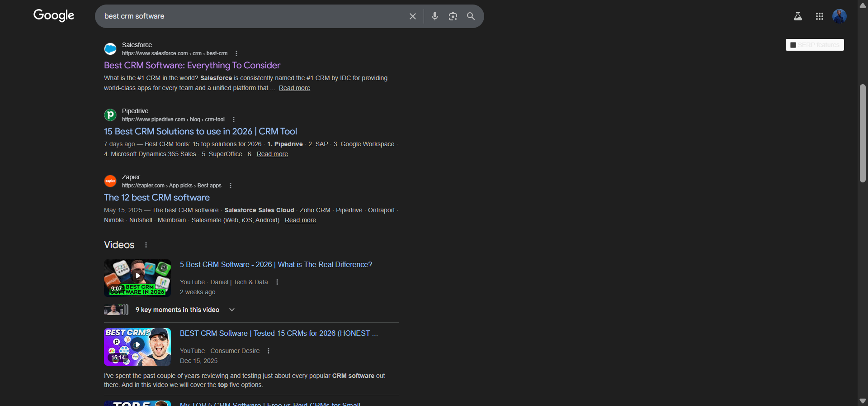
Task: Clear the search box text
Action: 413,16
